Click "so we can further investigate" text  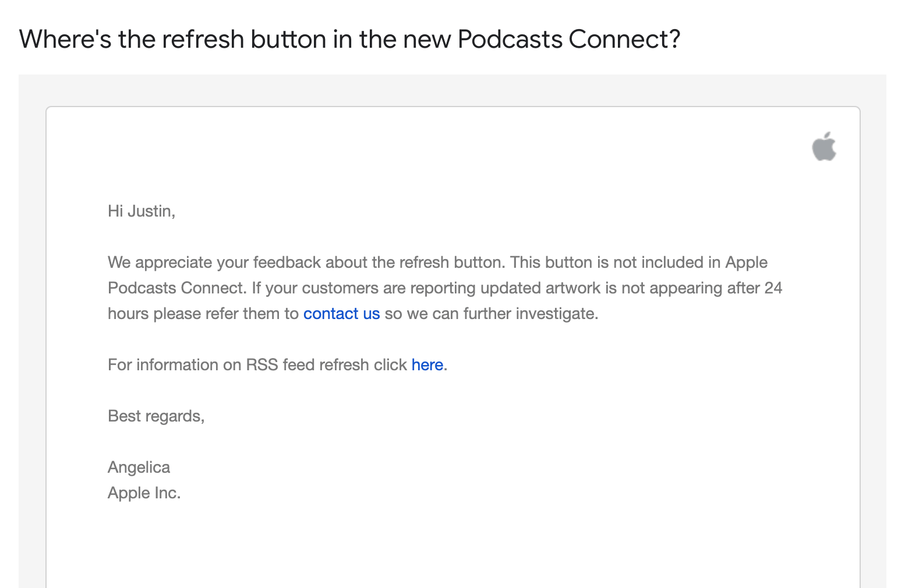(491, 314)
